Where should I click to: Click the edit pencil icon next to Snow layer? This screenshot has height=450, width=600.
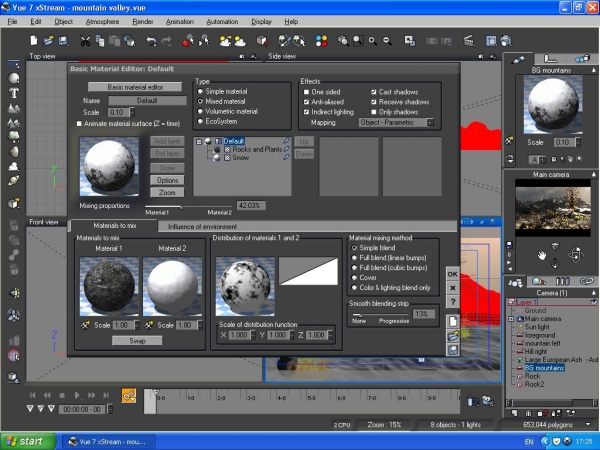coord(286,157)
